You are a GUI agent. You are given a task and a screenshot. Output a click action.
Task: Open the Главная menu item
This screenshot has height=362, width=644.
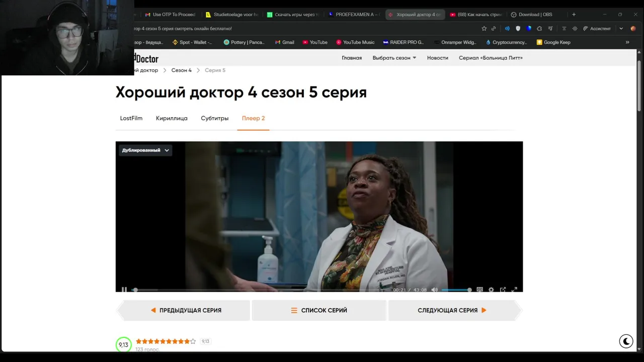(352, 58)
